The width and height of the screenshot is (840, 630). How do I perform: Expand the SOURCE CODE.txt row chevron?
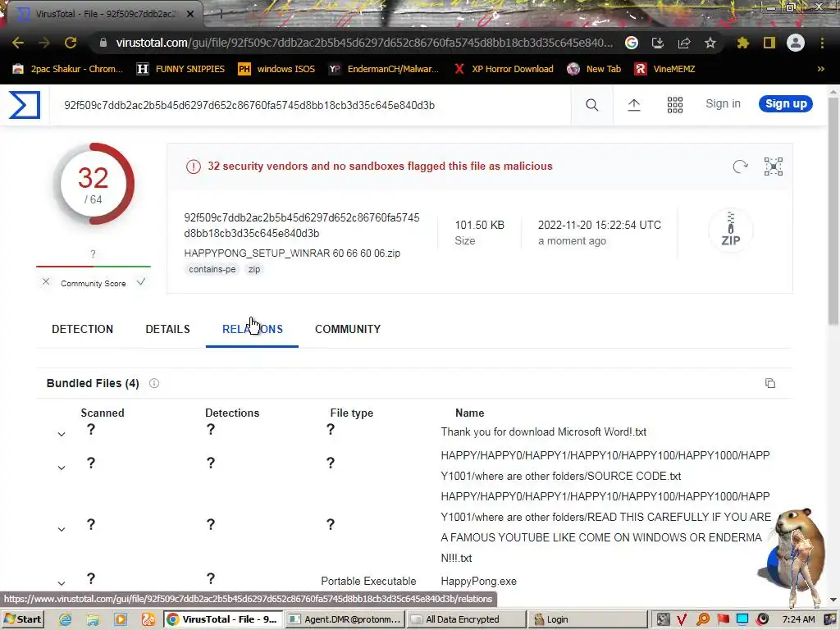click(62, 468)
